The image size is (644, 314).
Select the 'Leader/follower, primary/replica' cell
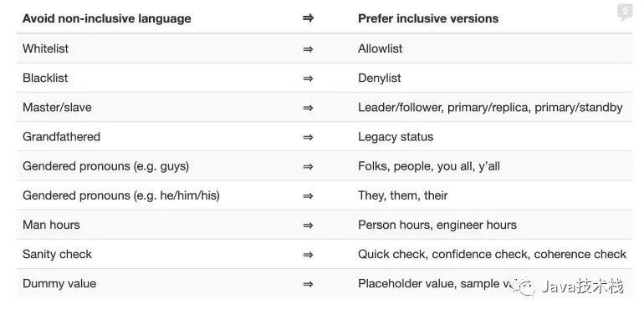[x=490, y=108]
